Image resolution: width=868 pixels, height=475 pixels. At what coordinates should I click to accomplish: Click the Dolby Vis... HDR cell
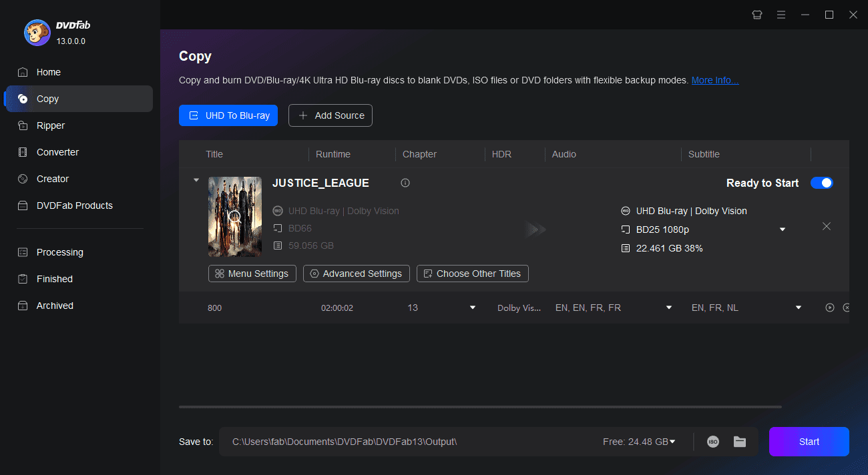(519, 308)
